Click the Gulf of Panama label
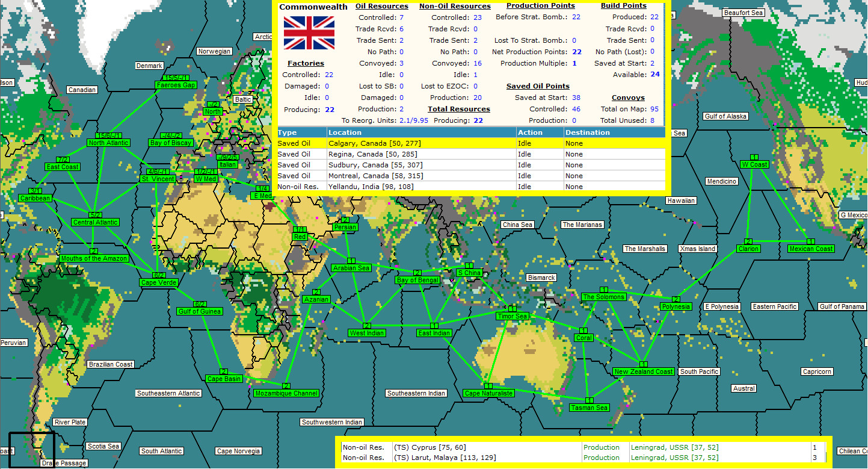 pyautogui.click(x=842, y=307)
